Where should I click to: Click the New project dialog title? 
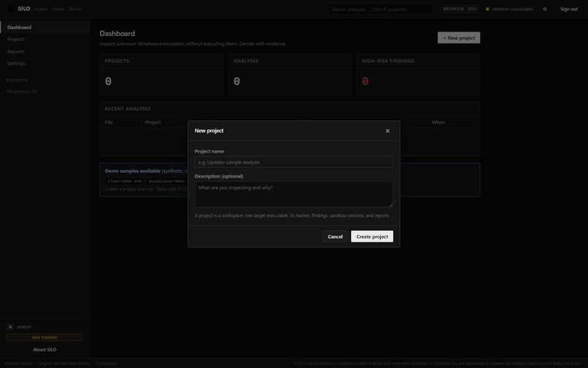pos(209,131)
